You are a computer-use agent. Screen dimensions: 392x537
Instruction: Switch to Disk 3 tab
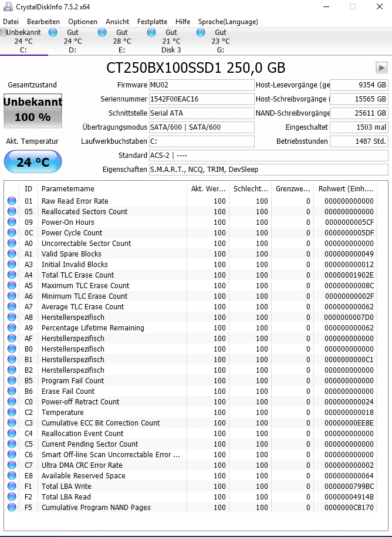(171, 41)
